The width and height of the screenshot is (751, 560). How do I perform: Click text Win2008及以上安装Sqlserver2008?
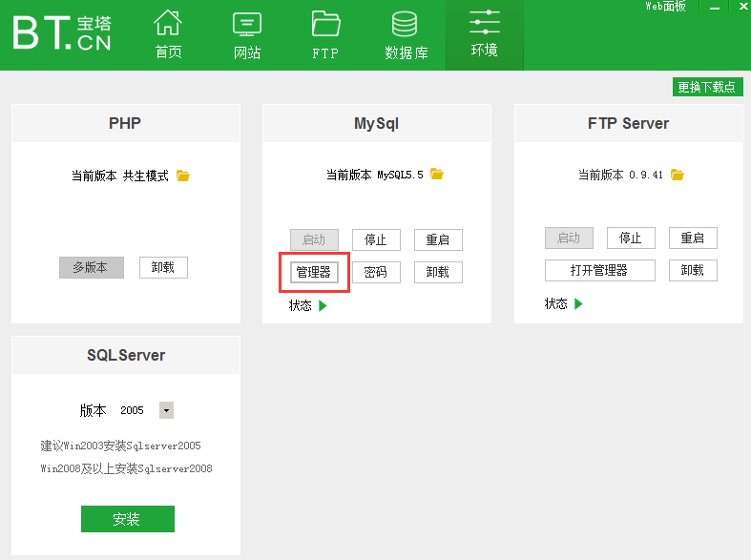127,468
